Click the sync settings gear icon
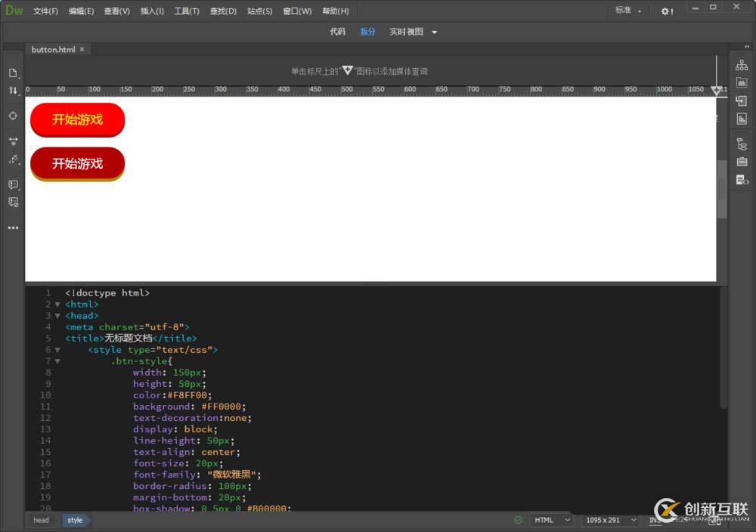The height and width of the screenshot is (532, 756). 666,11
